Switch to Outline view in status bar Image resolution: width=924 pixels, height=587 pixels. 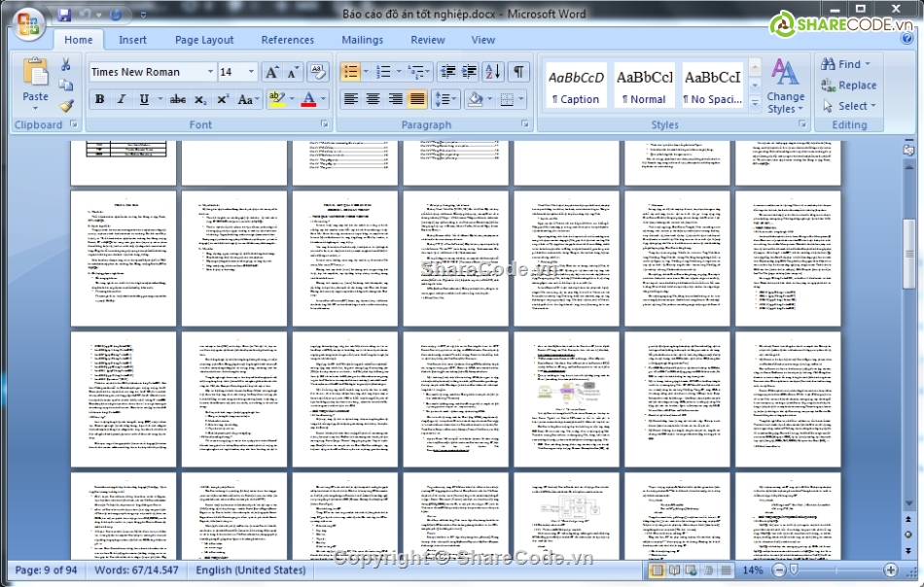[708, 570]
